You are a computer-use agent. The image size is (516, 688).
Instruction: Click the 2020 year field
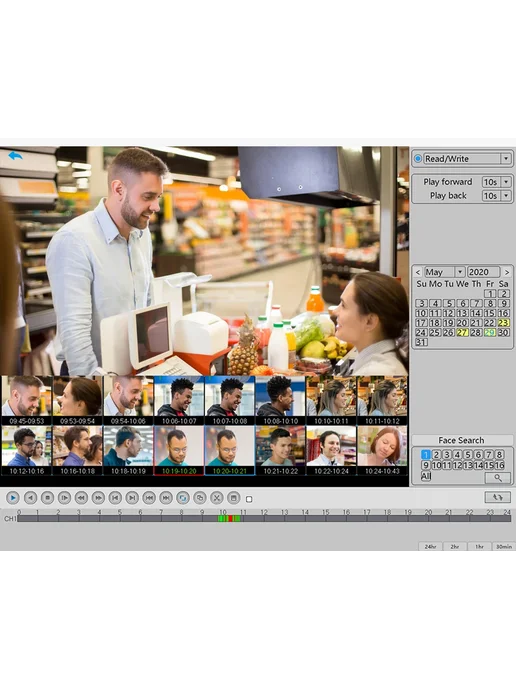(484, 272)
